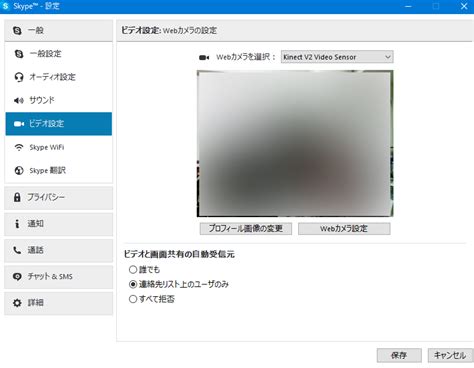
Task: Expand the チャット & SMS section
Action: tap(59, 277)
